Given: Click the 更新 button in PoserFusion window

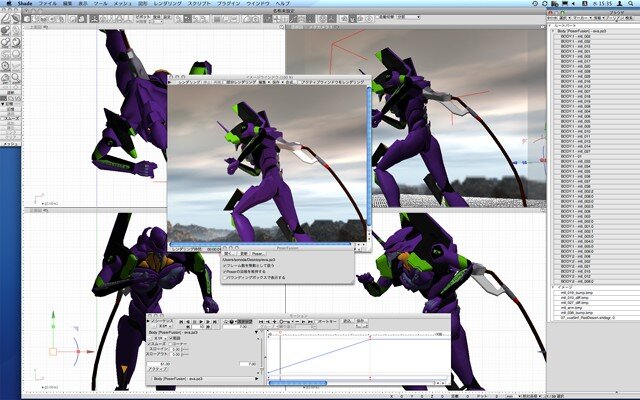Looking at the screenshot, I should (x=244, y=253).
